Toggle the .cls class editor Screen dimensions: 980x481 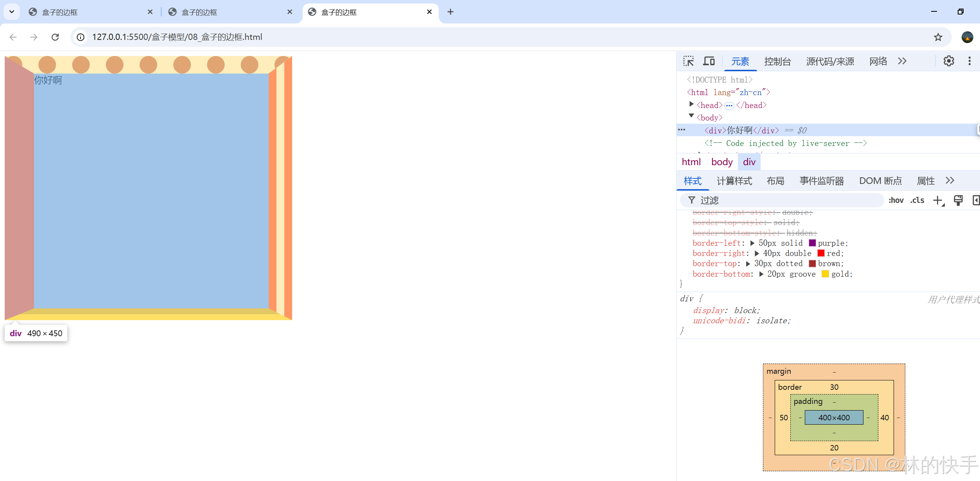(x=917, y=200)
